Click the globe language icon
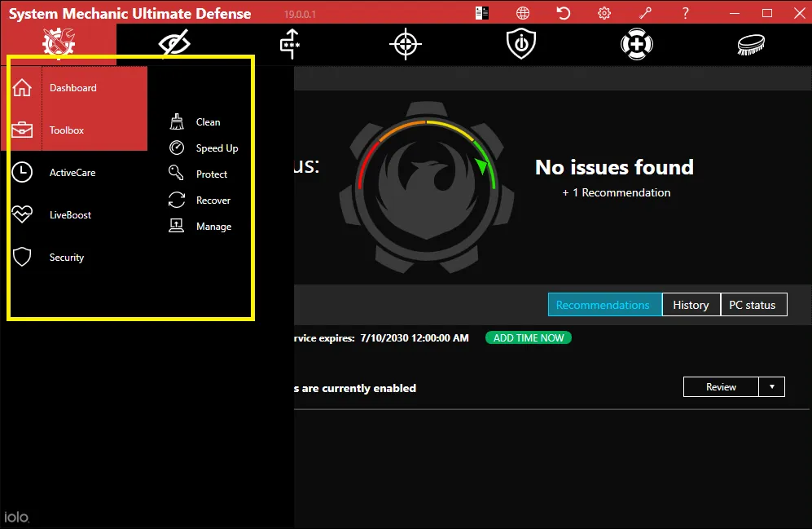 pyautogui.click(x=523, y=13)
